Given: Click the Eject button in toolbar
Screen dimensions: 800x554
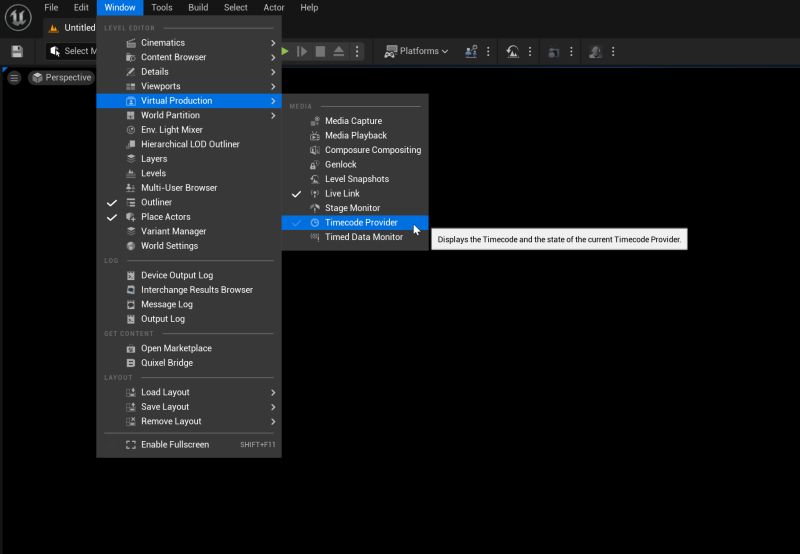Looking at the screenshot, I should pyautogui.click(x=339, y=51).
